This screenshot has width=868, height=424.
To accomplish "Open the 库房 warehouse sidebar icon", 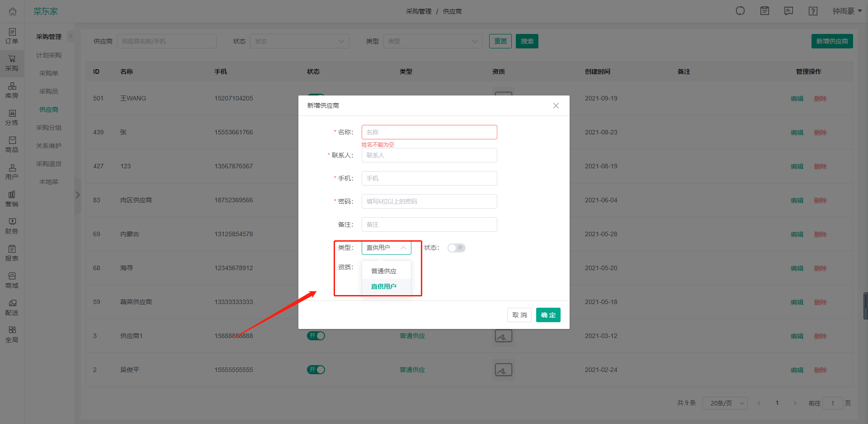I will (12, 90).
